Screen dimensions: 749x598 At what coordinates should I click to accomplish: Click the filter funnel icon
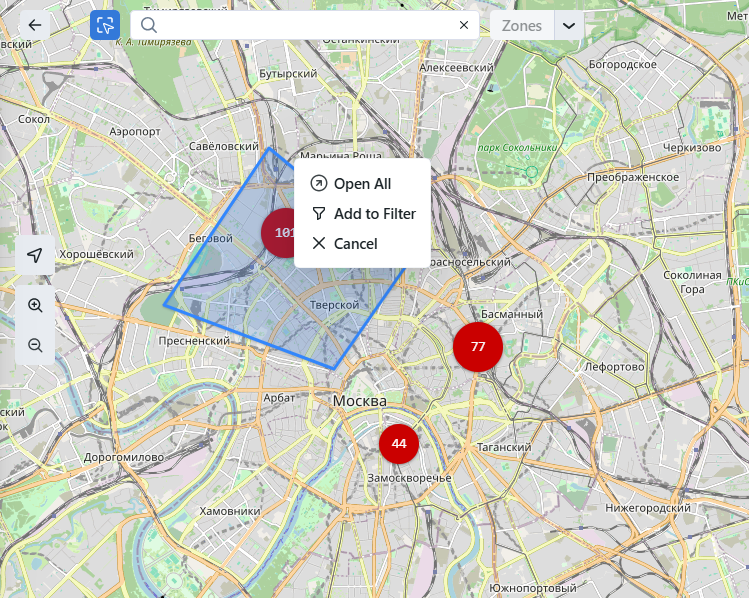pos(319,214)
